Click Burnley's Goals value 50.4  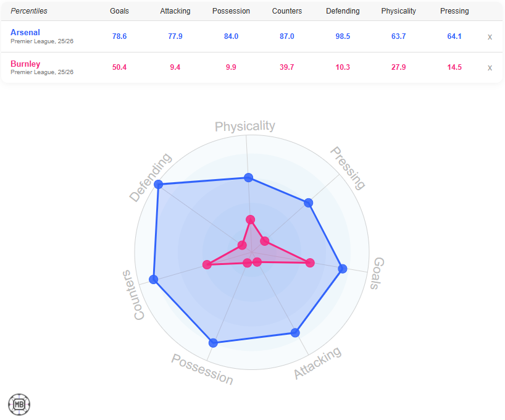pyautogui.click(x=119, y=67)
